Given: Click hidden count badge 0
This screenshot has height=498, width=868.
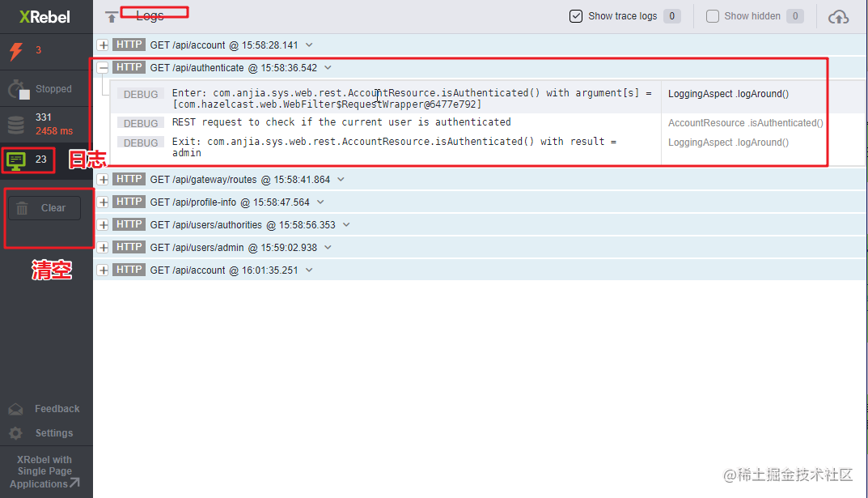Looking at the screenshot, I should [x=795, y=16].
